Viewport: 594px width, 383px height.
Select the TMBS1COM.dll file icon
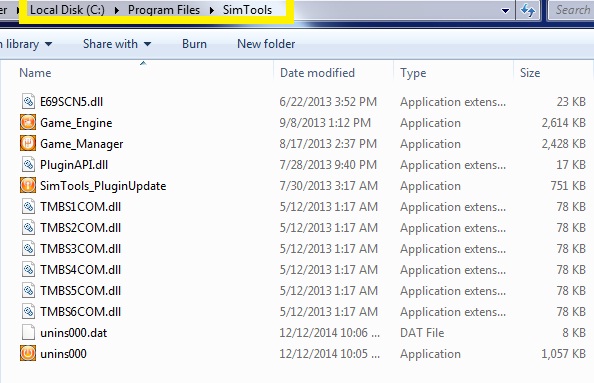click(28, 206)
